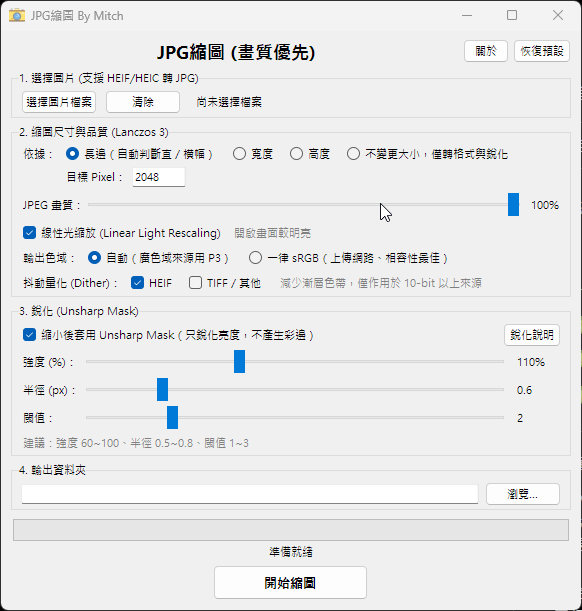This screenshot has height=611, width=582.
Task: Click the 尚未選擇檔案 status text
Action: (x=229, y=102)
